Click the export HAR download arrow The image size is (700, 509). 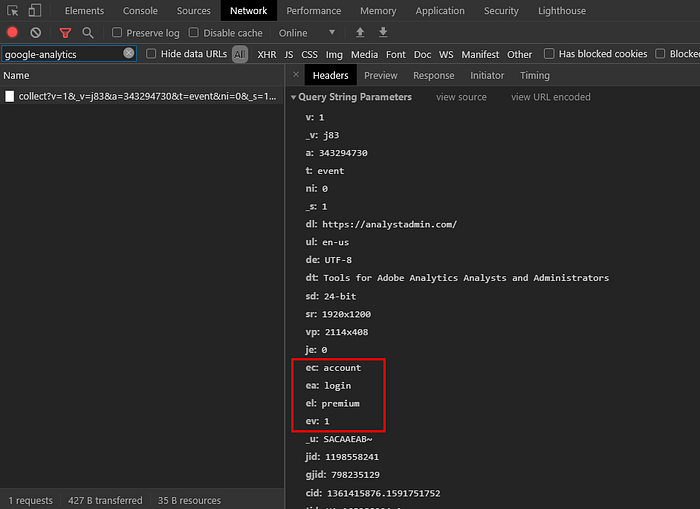(x=383, y=32)
